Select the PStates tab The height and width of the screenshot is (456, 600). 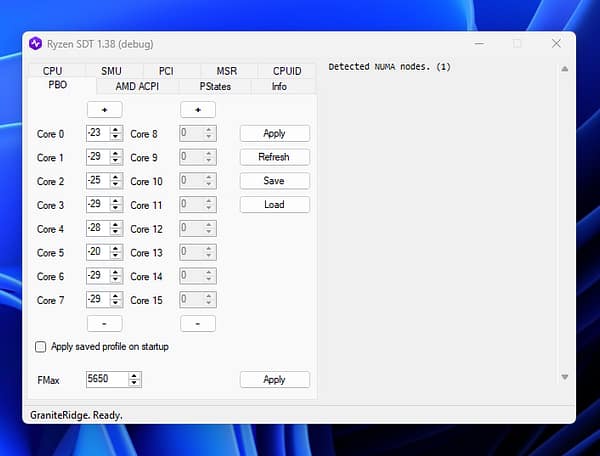pyautogui.click(x=215, y=86)
